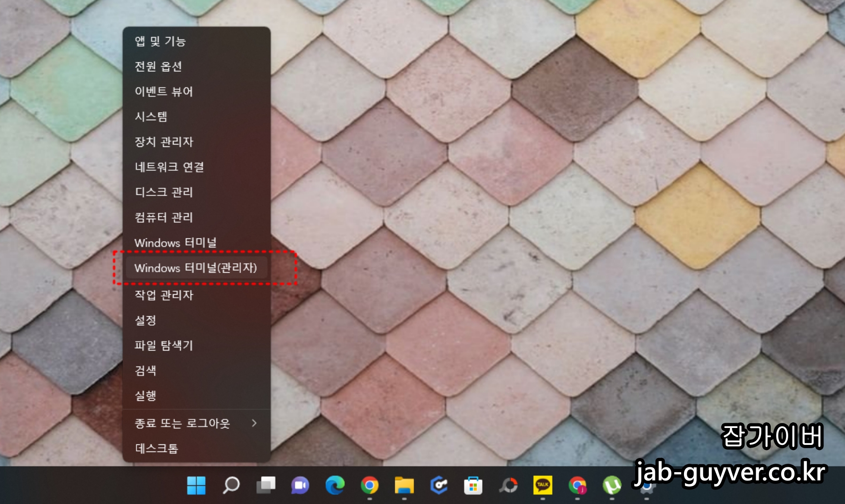Open 디스크 관리 from the menu

(196, 192)
